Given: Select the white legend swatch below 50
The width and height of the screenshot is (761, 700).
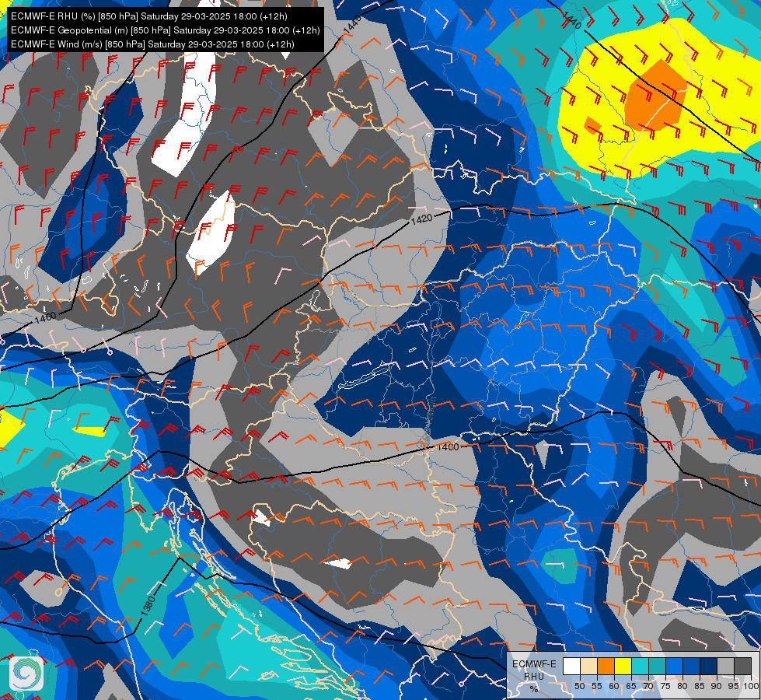Looking at the screenshot, I should pos(571,666).
